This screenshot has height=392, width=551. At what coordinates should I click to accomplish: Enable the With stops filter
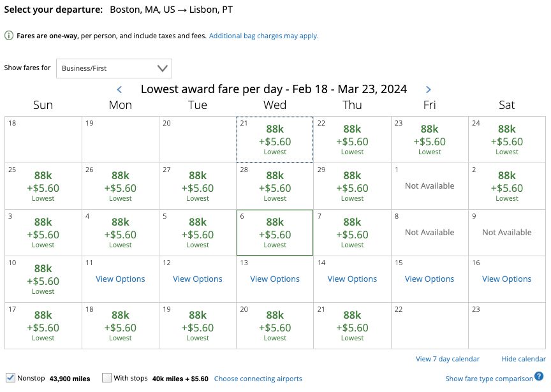(x=106, y=377)
